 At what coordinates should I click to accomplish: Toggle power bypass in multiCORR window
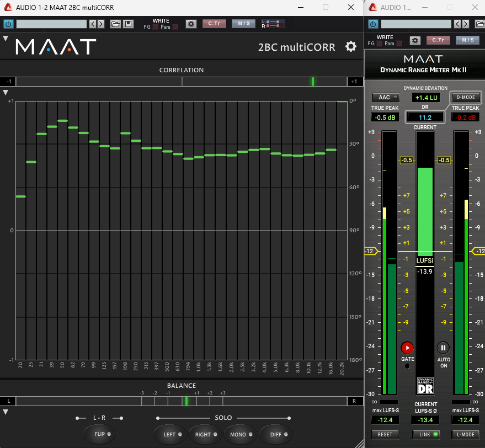point(8,24)
